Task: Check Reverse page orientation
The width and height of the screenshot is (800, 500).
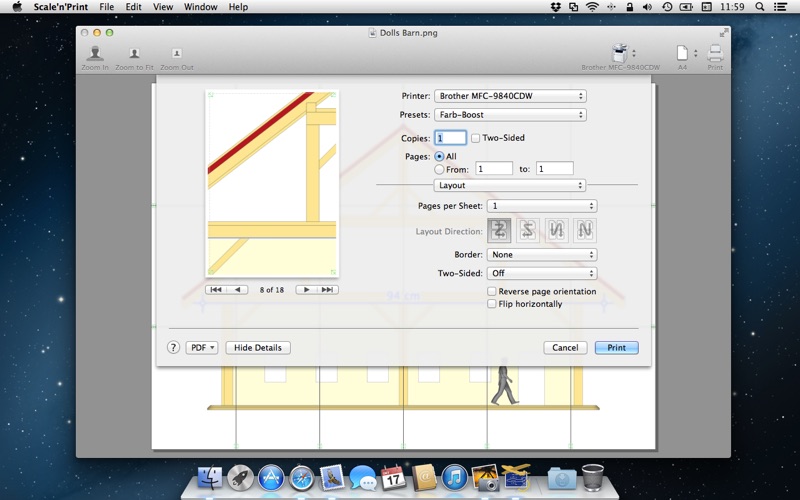Action: (x=492, y=291)
